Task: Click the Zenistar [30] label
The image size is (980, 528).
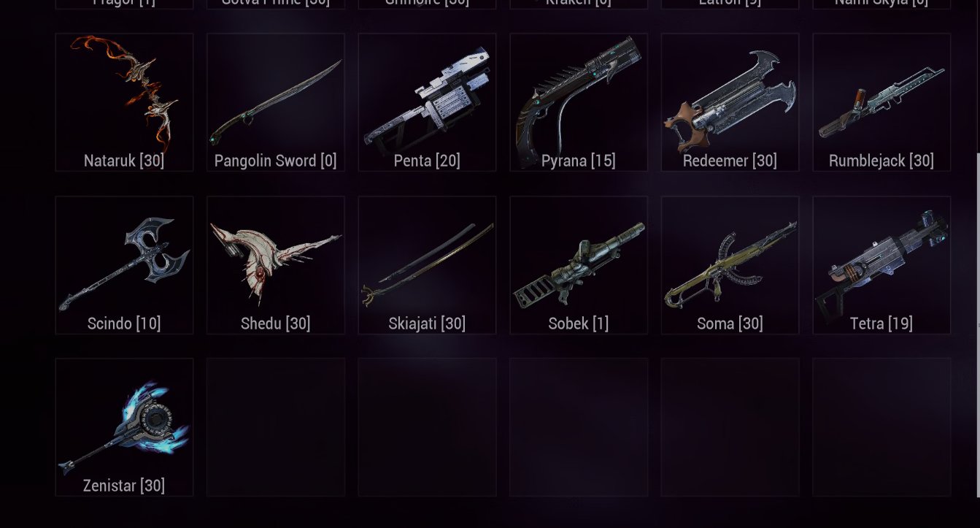Action: tap(124, 486)
